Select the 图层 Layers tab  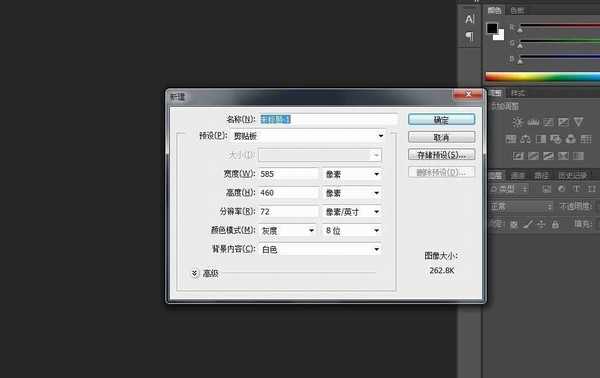495,176
